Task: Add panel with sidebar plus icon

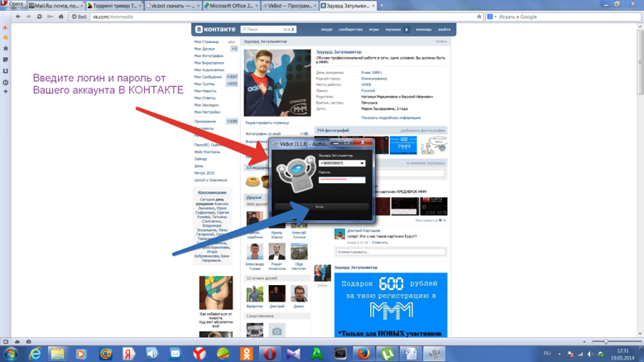Action: tap(5, 92)
